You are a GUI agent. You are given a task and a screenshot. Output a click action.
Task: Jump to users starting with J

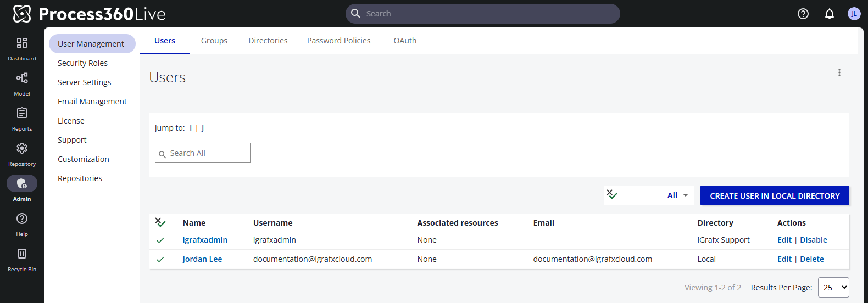point(202,128)
